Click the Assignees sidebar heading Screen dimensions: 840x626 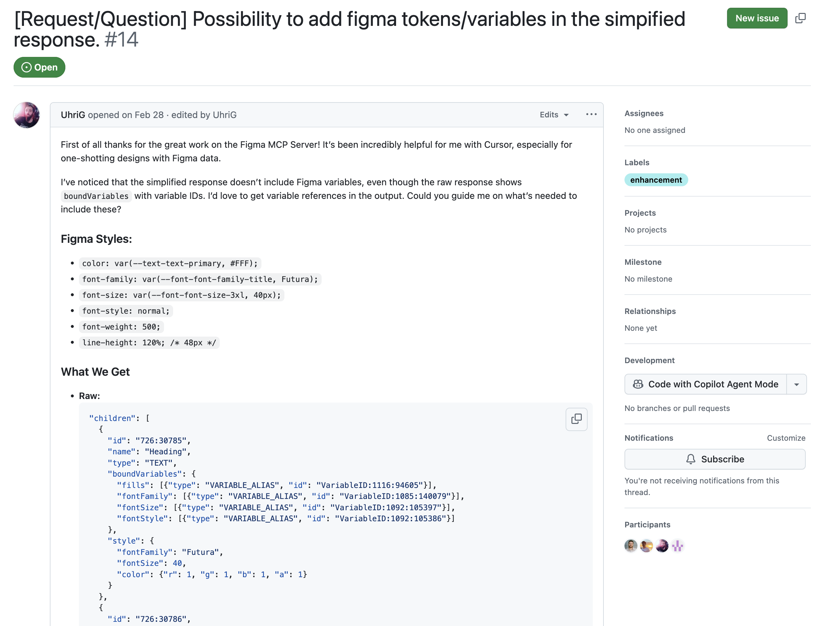644,113
